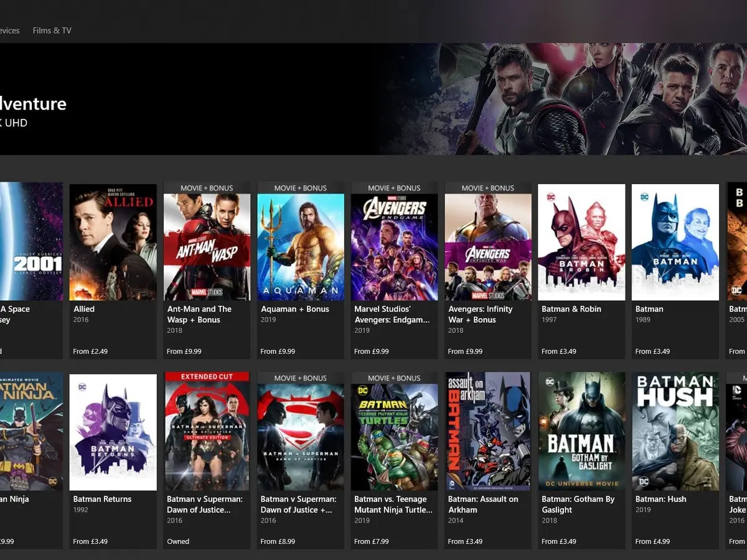Image resolution: width=747 pixels, height=560 pixels.
Task: Click 'Batman vs. Teenage Mutant Ninja Turtle...' title
Action: 393,504
